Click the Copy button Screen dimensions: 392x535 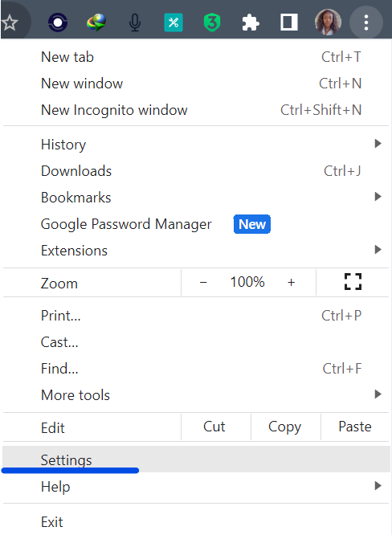point(285,427)
